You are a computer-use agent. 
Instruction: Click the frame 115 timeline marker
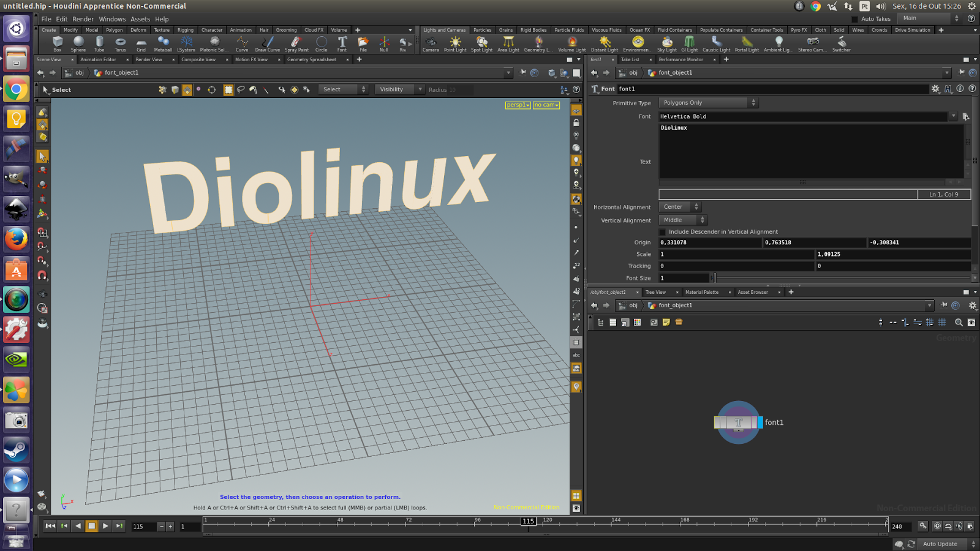529,521
